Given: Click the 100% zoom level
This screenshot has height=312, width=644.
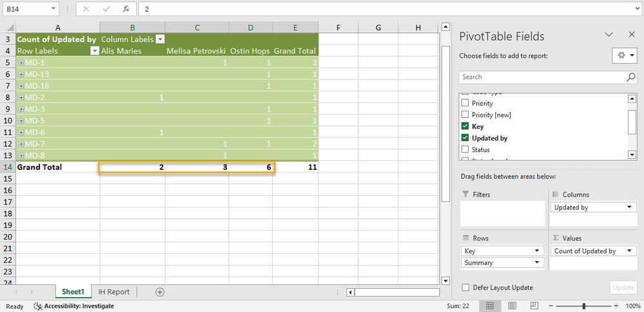Looking at the screenshot, I should pos(633,306).
